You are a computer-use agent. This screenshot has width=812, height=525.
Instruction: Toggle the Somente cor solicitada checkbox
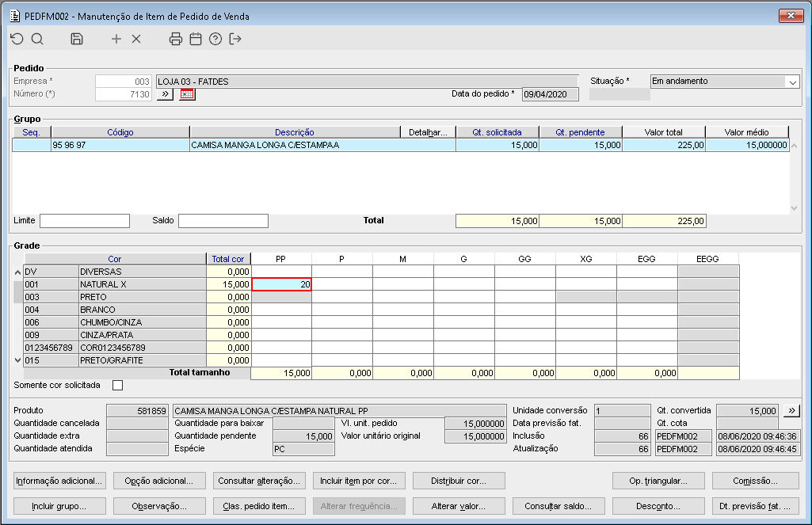pos(118,385)
